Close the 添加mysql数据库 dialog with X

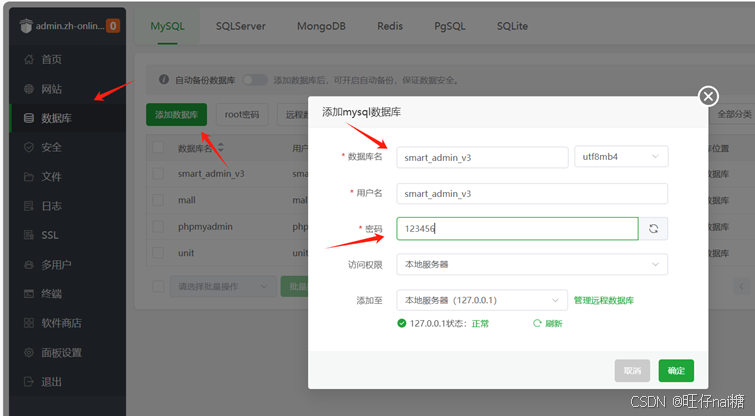click(x=708, y=97)
